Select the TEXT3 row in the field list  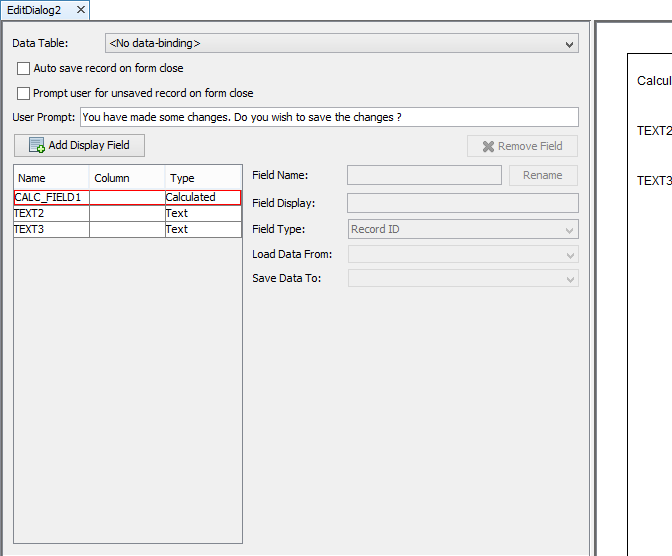[50, 230]
